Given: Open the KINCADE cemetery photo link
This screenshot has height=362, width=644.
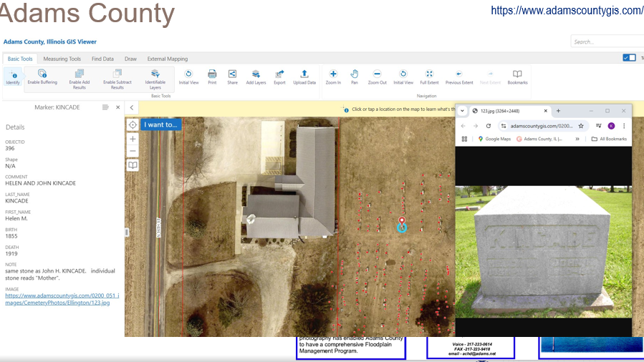Looking at the screenshot, I should coord(62,299).
